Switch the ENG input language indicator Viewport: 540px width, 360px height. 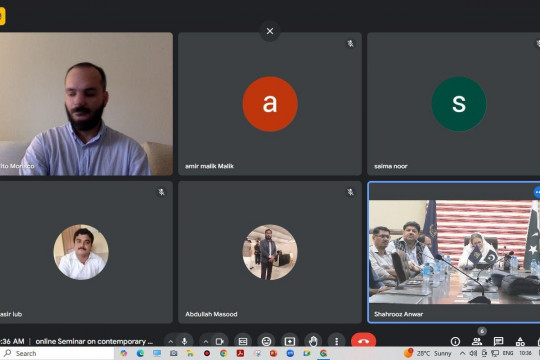(508, 353)
